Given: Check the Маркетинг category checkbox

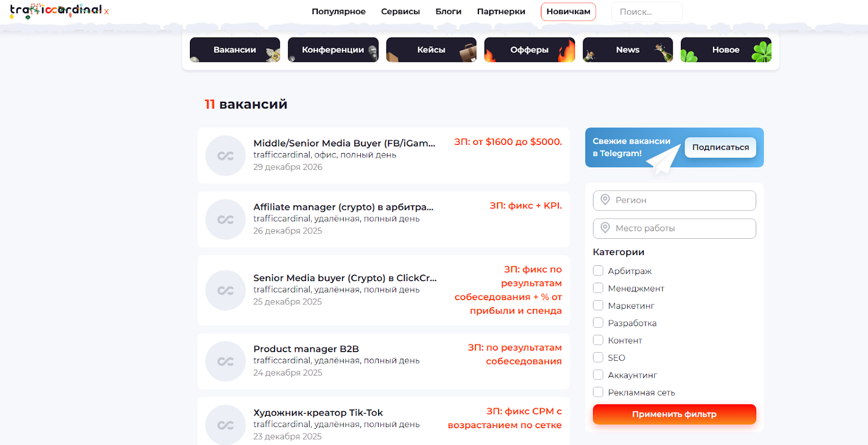Looking at the screenshot, I should click(x=598, y=306).
